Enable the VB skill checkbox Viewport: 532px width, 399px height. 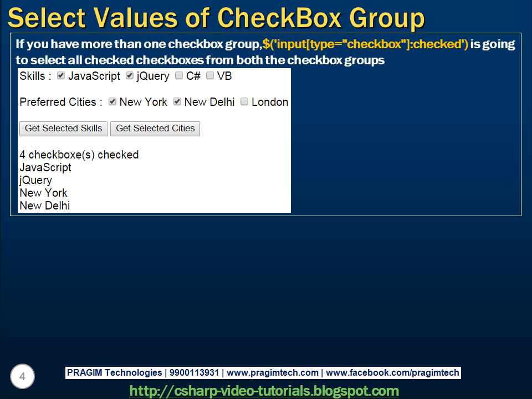point(209,76)
